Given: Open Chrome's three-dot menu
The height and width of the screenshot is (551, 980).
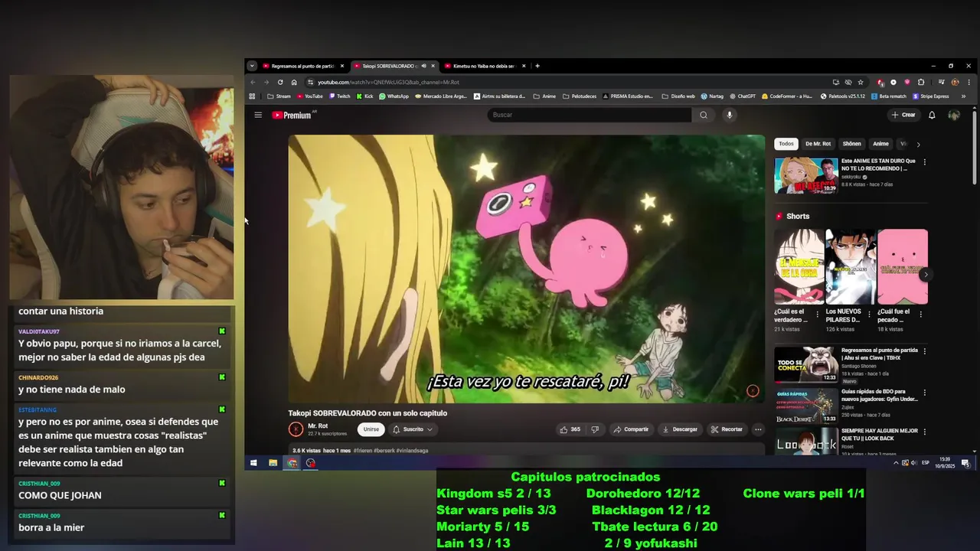Looking at the screenshot, I should (969, 82).
